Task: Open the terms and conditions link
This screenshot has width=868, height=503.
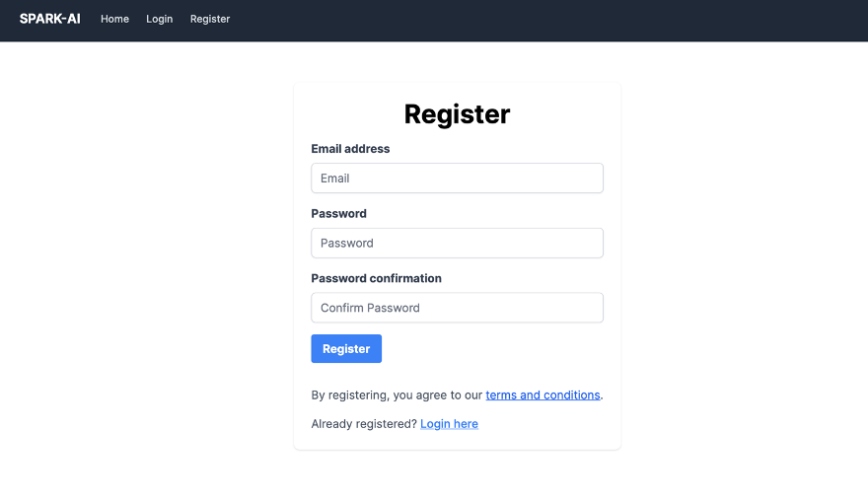Action: [x=542, y=395]
